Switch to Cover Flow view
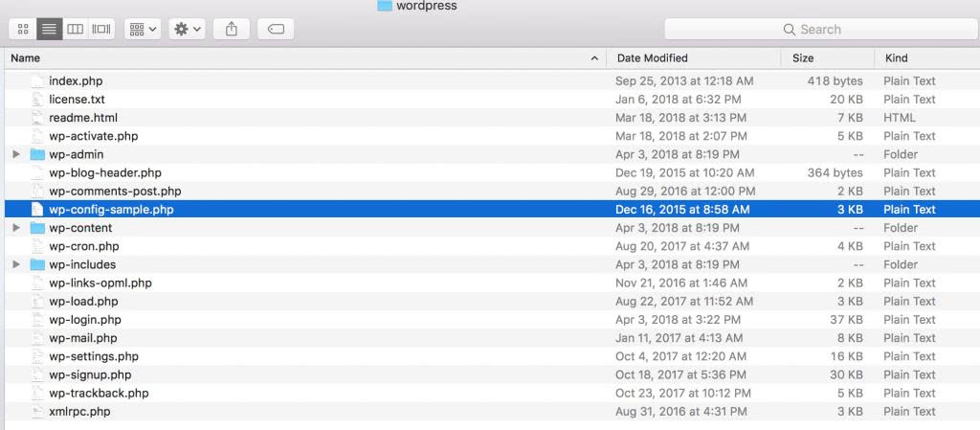Image resolution: width=980 pixels, height=430 pixels. pyautogui.click(x=101, y=29)
